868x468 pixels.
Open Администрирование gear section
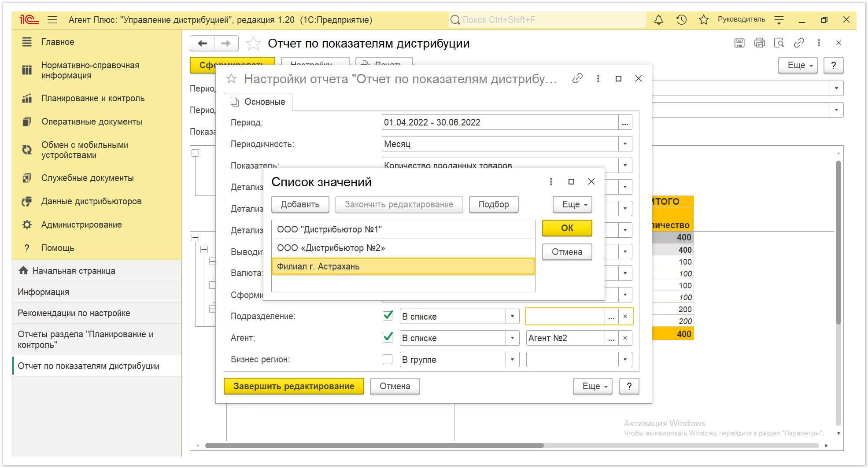pyautogui.click(x=81, y=225)
